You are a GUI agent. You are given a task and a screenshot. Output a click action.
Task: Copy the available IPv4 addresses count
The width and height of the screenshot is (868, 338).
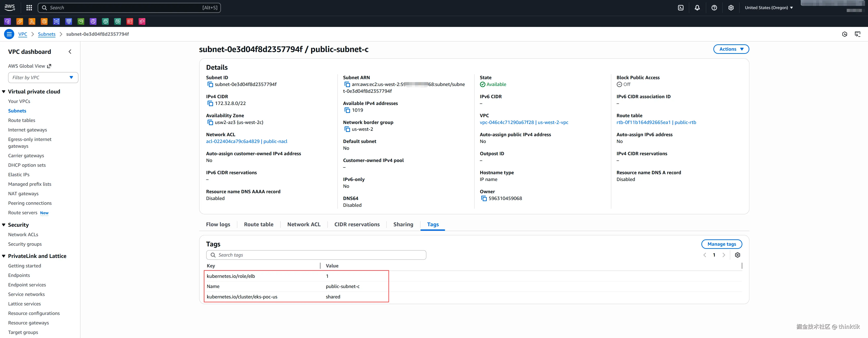pyautogui.click(x=347, y=110)
